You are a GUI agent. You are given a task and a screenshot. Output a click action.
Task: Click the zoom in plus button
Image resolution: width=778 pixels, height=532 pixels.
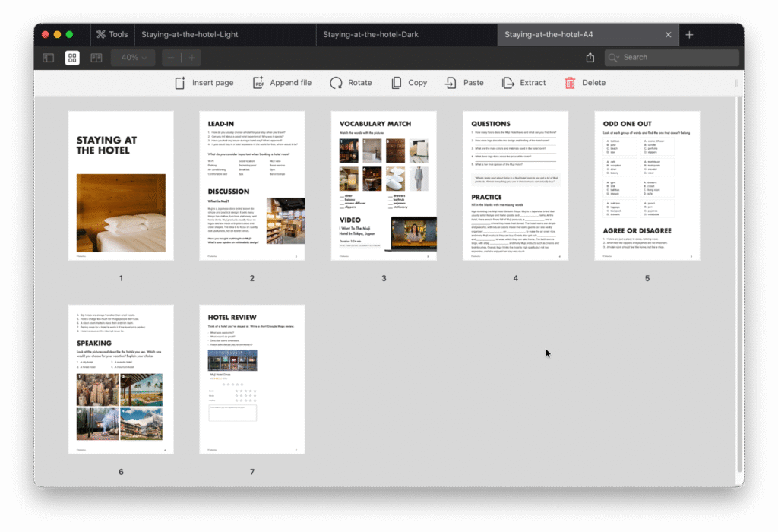click(x=192, y=58)
